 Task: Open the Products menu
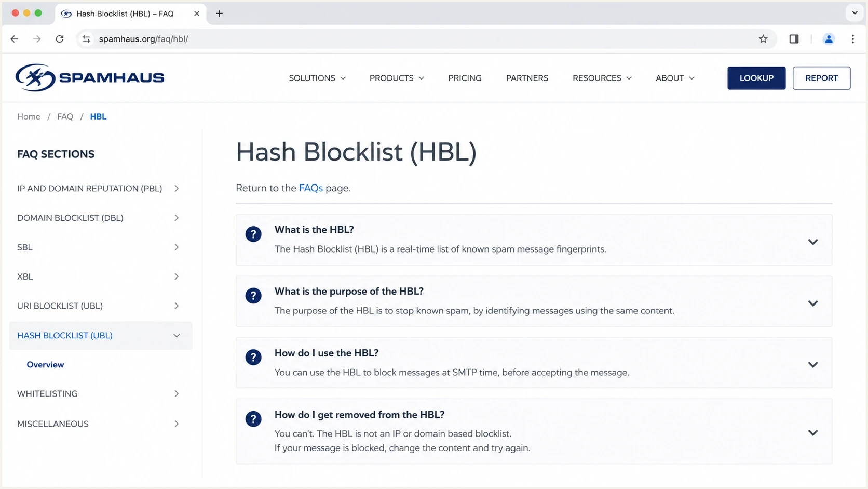point(397,78)
